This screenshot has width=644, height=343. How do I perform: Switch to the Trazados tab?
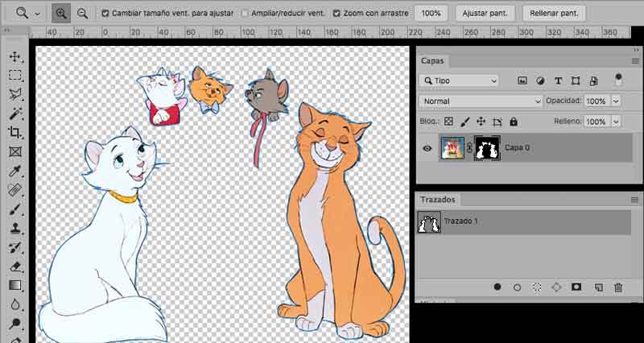(438, 200)
